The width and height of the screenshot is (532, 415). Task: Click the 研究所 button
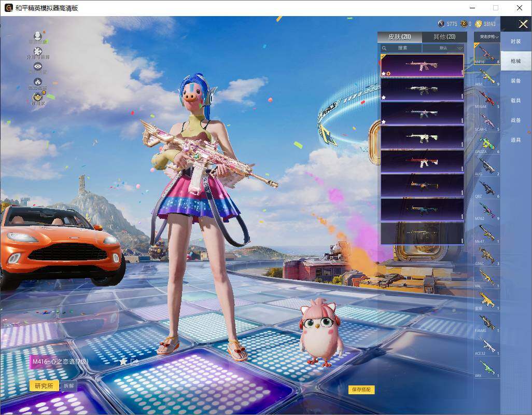click(44, 386)
